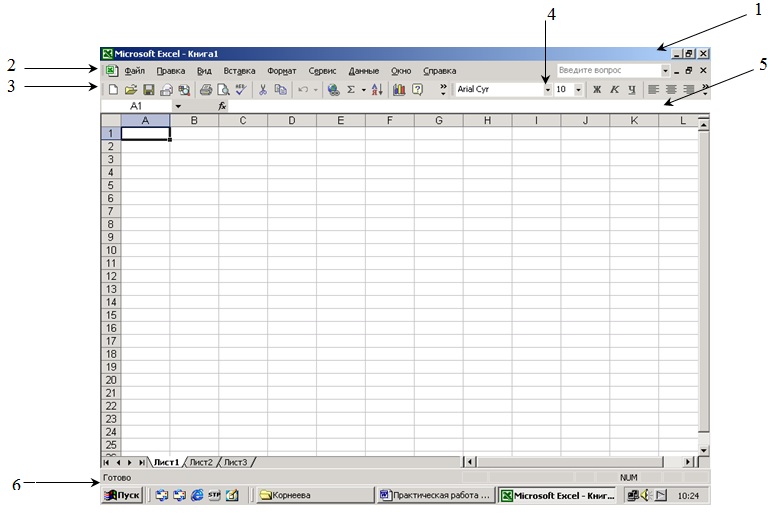Expand the AutoSum functions dropdown arrow
The width and height of the screenshot is (780, 522).
[x=364, y=90]
